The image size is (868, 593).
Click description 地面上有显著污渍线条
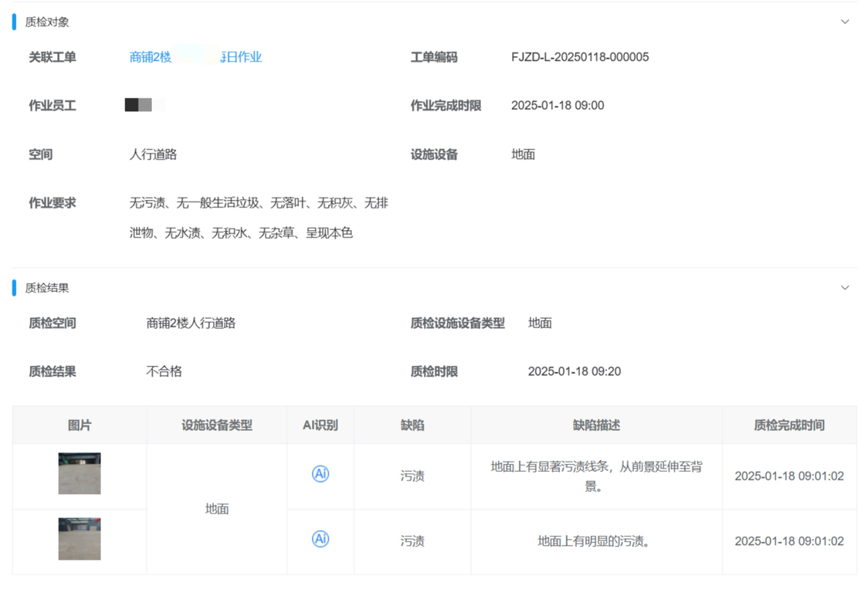coord(597,476)
